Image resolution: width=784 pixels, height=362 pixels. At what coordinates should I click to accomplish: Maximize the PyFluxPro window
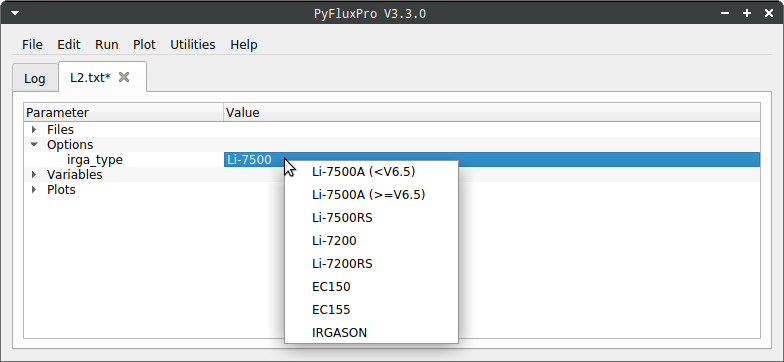coord(747,13)
